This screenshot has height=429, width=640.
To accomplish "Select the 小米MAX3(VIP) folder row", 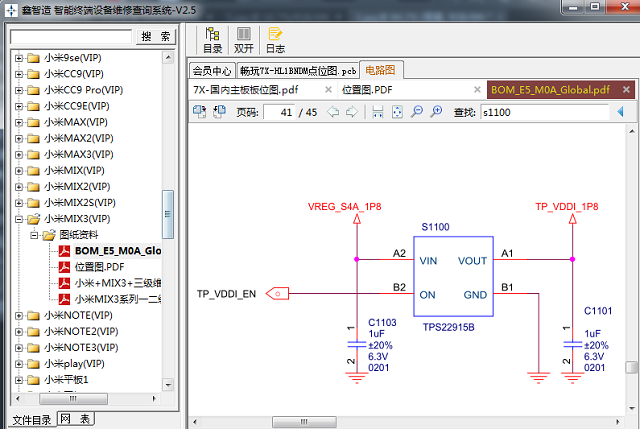I will click(x=78, y=154).
